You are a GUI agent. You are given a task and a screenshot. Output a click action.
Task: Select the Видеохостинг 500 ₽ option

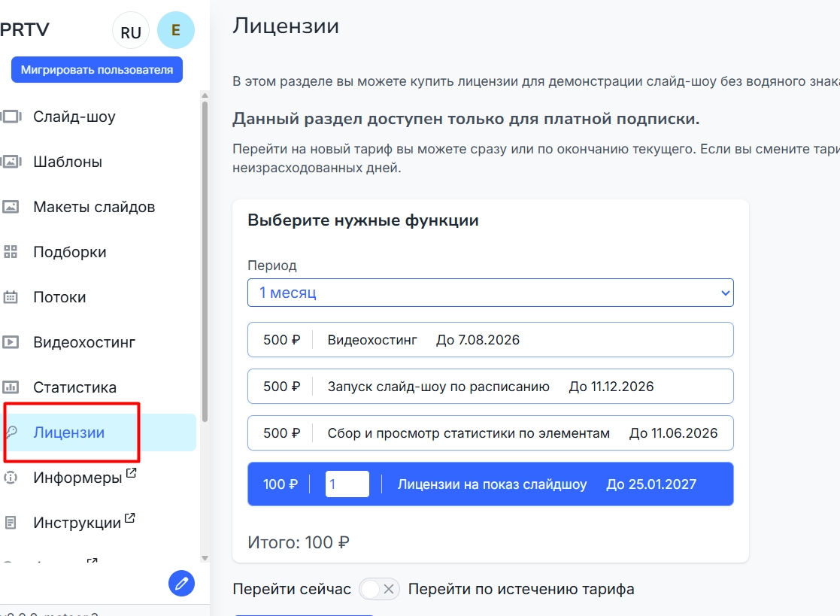coord(490,340)
